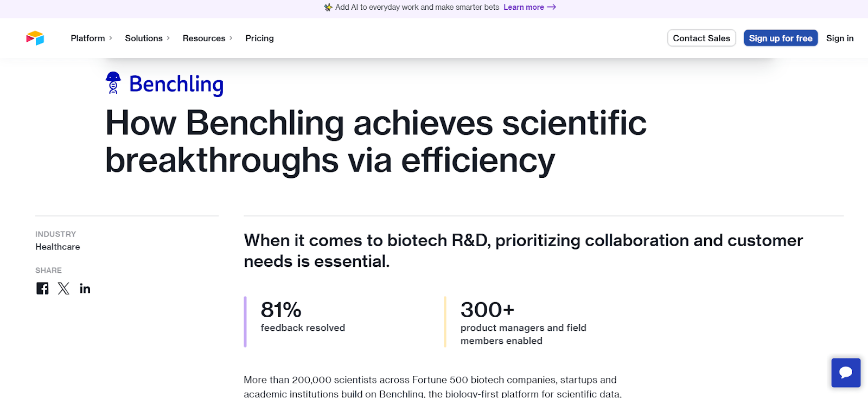868x398 pixels.
Task: Click the Contact Sales button
Action: [701, 38]
